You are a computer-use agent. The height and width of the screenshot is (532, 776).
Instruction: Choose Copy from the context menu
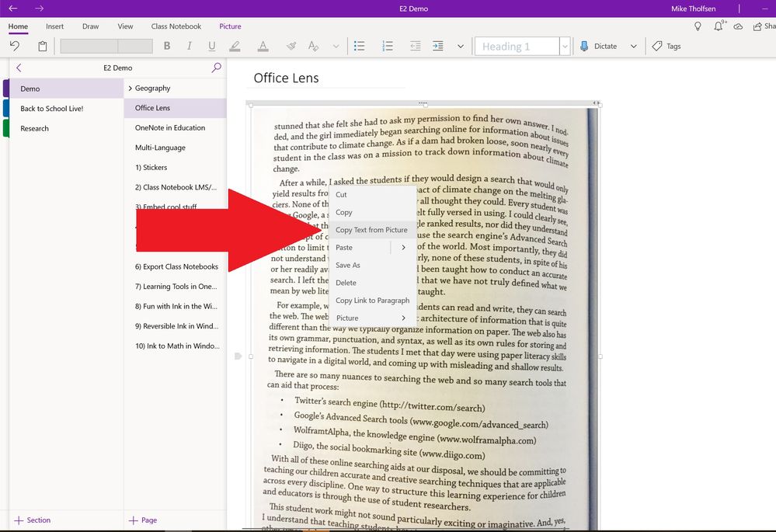point(372,212)
